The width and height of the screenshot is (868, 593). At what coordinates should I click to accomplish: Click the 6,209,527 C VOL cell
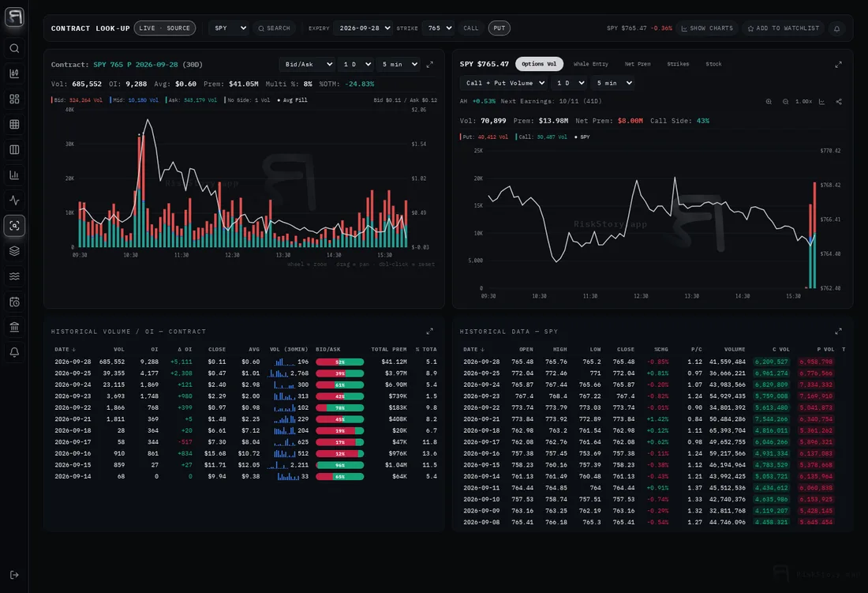(x=771, y=362)
